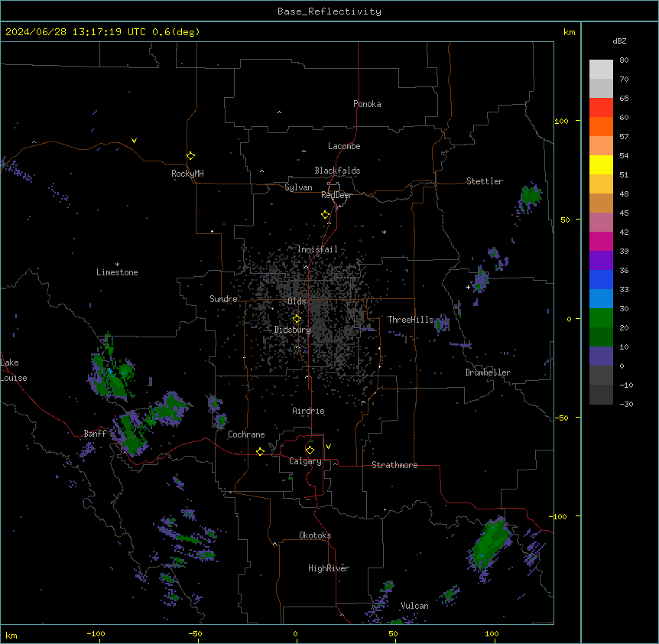Click the Sylvan label
This screenshot has width=659, height=644.
coord(298,187)
